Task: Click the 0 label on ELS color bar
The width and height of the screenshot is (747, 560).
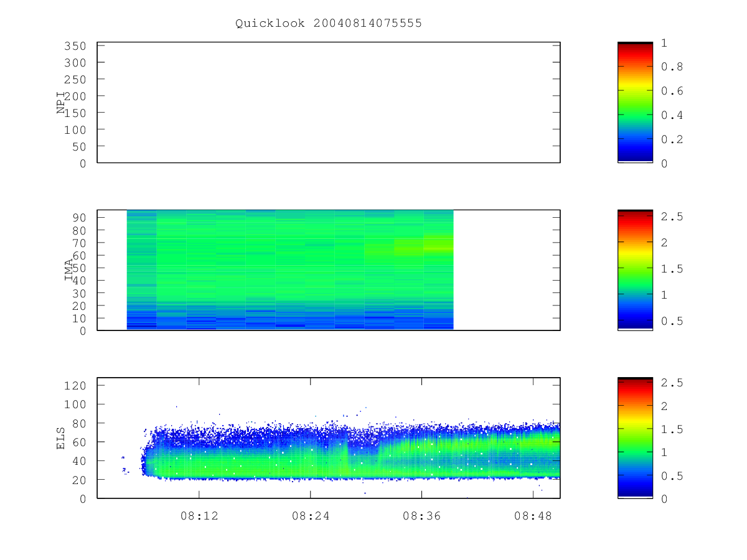Action: (x=665, y=499)
